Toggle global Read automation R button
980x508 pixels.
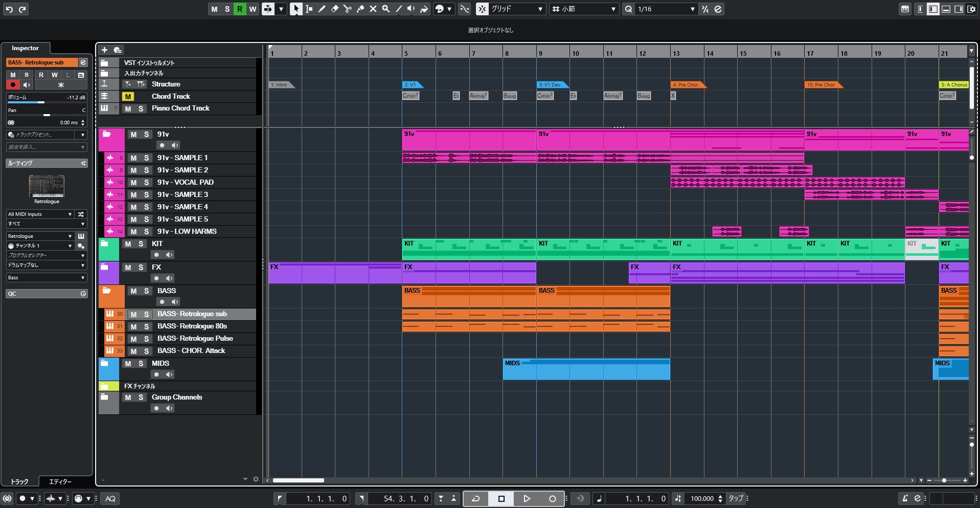tap(240, 9)
